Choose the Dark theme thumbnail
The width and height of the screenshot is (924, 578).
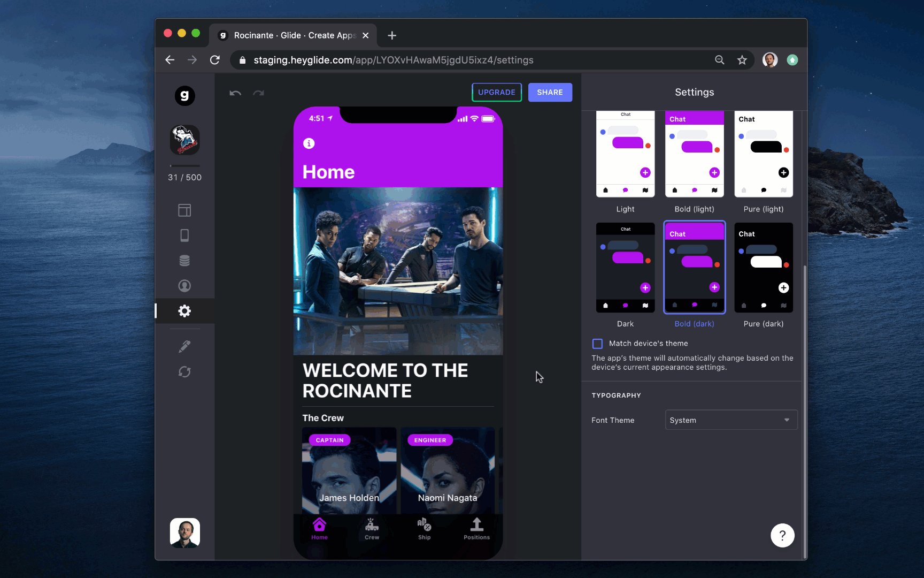tap(625, 268)
